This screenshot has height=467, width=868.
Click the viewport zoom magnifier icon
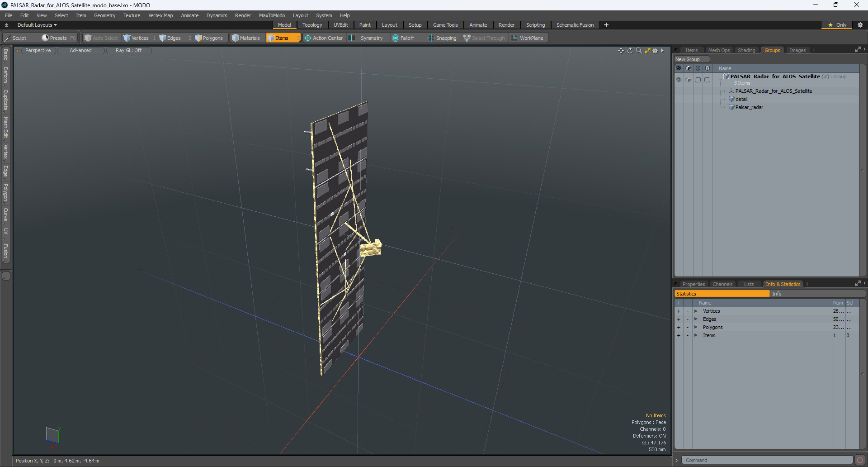tap(639, 51)
